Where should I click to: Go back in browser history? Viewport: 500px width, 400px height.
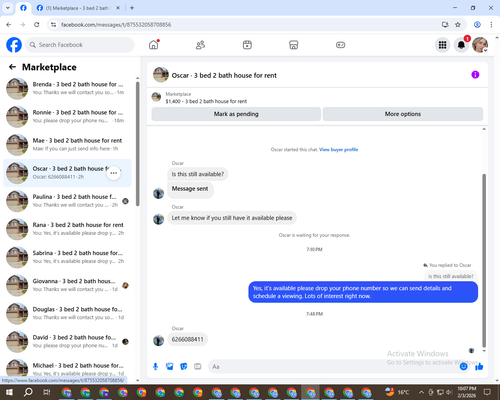[x=9, y=24]
